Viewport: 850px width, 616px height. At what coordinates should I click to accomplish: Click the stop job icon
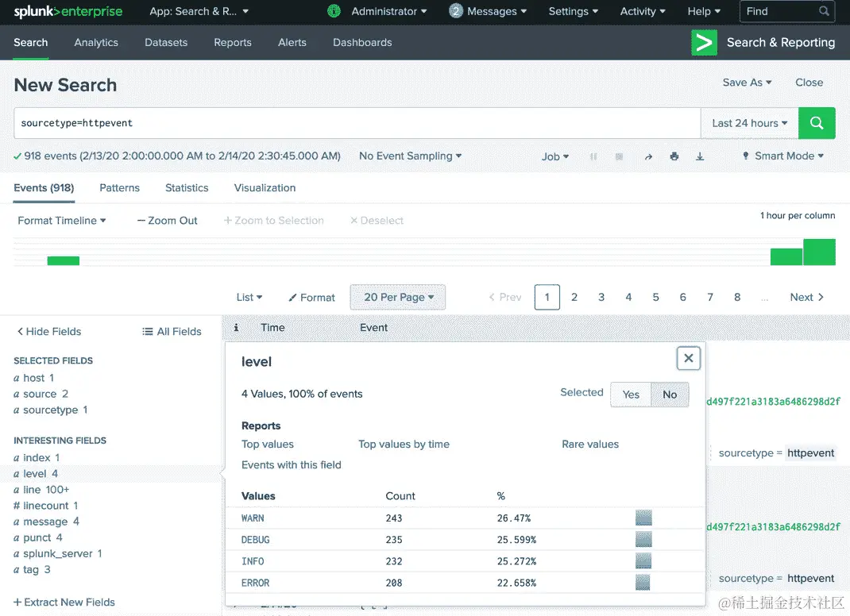pos(619,156)
